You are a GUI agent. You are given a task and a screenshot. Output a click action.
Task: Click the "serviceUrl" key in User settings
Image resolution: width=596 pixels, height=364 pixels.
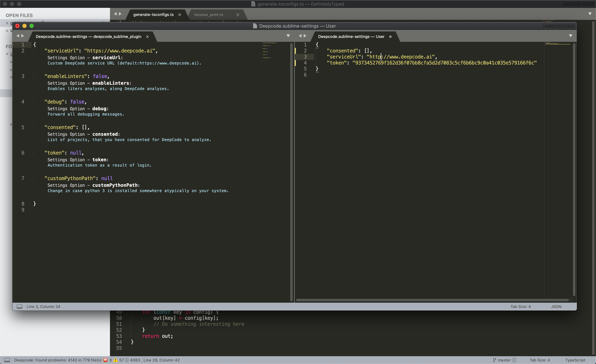coord(344,57)
